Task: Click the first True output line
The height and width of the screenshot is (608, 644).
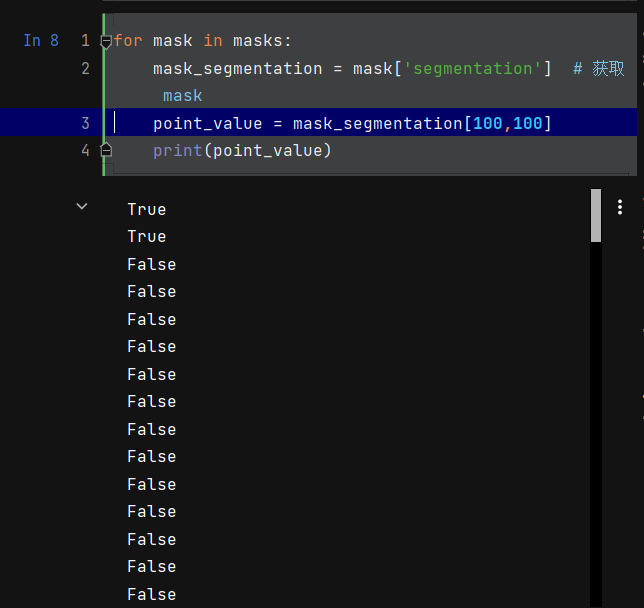Action: pyautogui.click(x=147, y=209)
